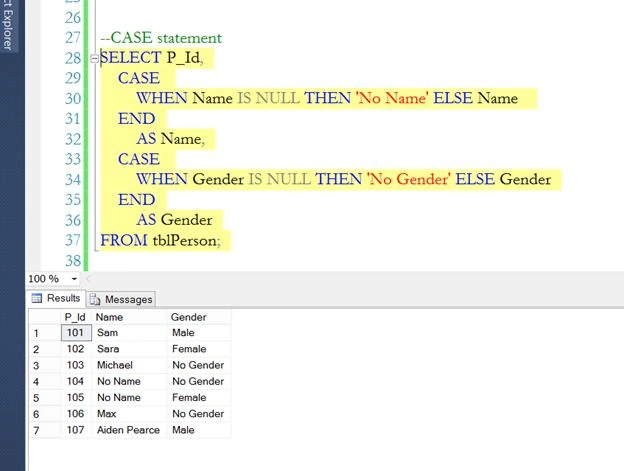Click AS Name, alias on line 32

171,139
